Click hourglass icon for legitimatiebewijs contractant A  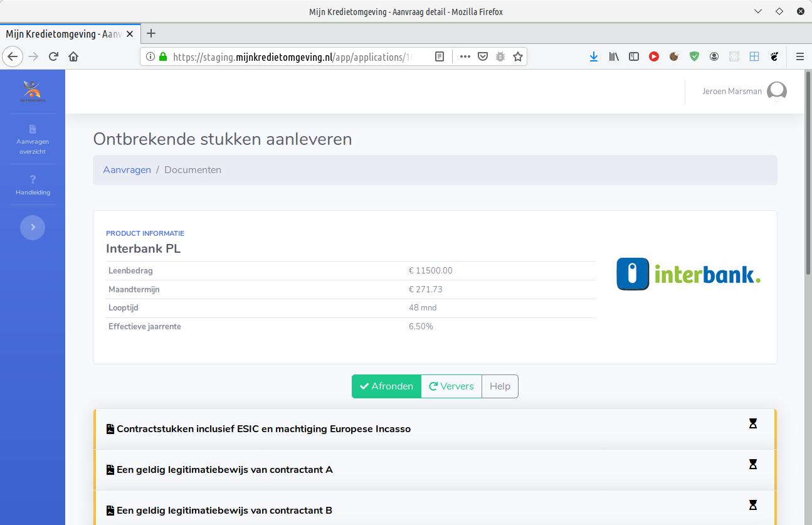click(x=753, y=464)
